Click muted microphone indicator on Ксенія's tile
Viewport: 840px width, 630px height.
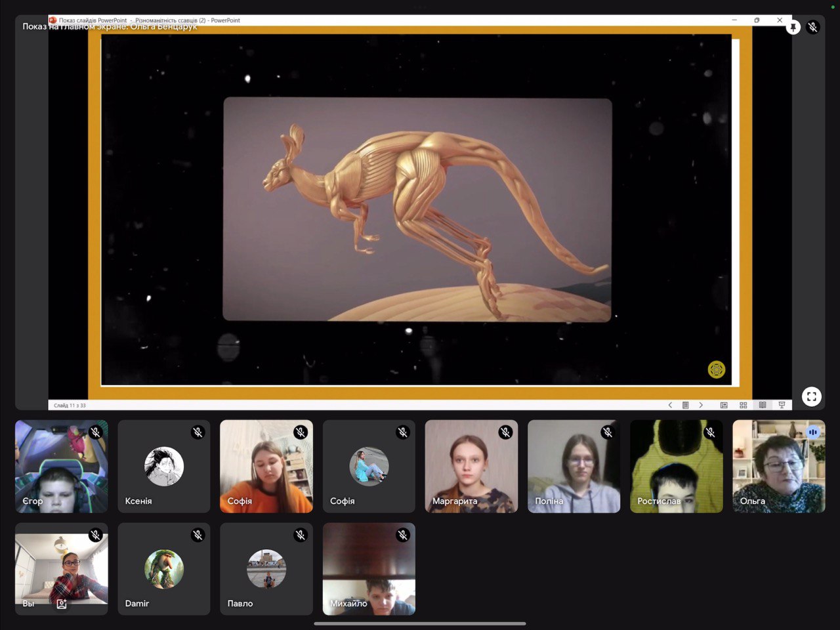(x=198, y=432)
